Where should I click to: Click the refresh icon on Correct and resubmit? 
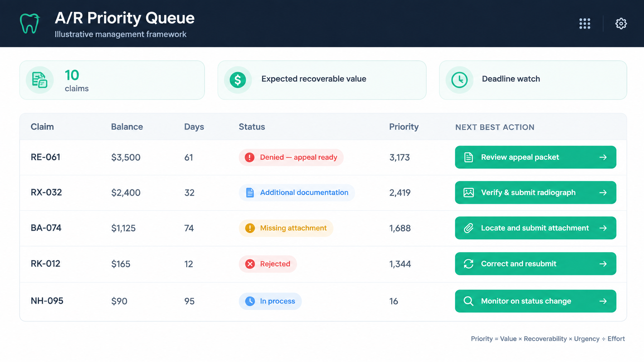[468, 264]
